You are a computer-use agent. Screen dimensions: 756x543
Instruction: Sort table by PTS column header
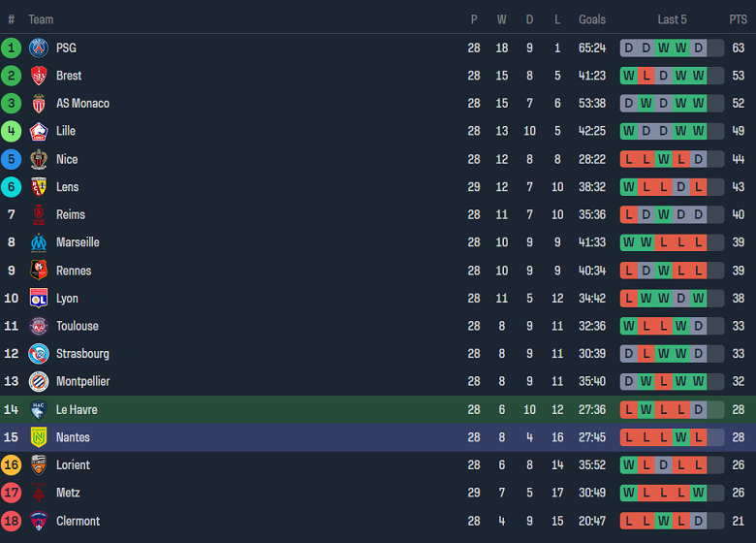click(x=738, y=19)
